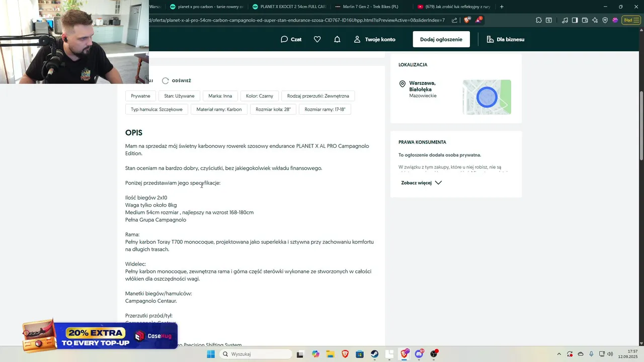644x362 pixels.
Task: Click the share page icon in address bar
Action: pyautogui.click(x=454, y=20)
